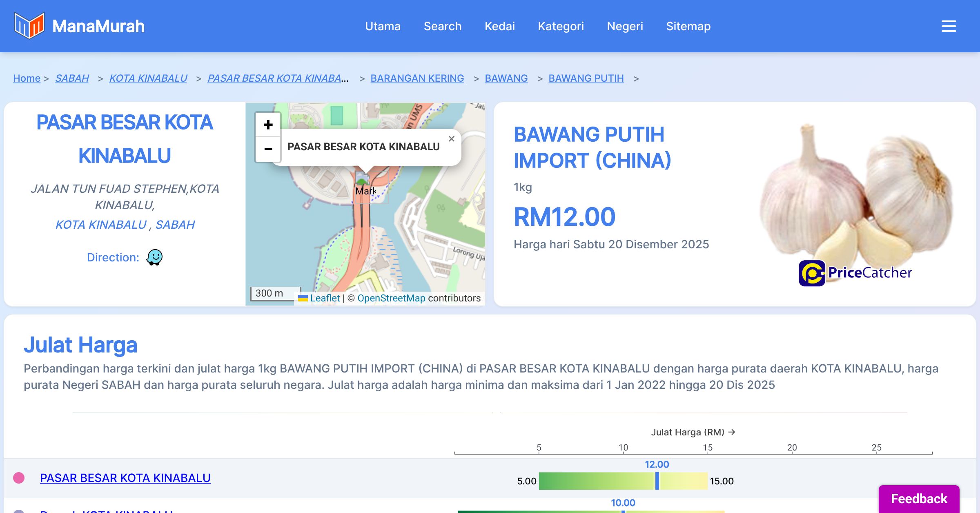Open the Feedback button
The width and height of the screenshot is (980, 513).
click(919, 498)
